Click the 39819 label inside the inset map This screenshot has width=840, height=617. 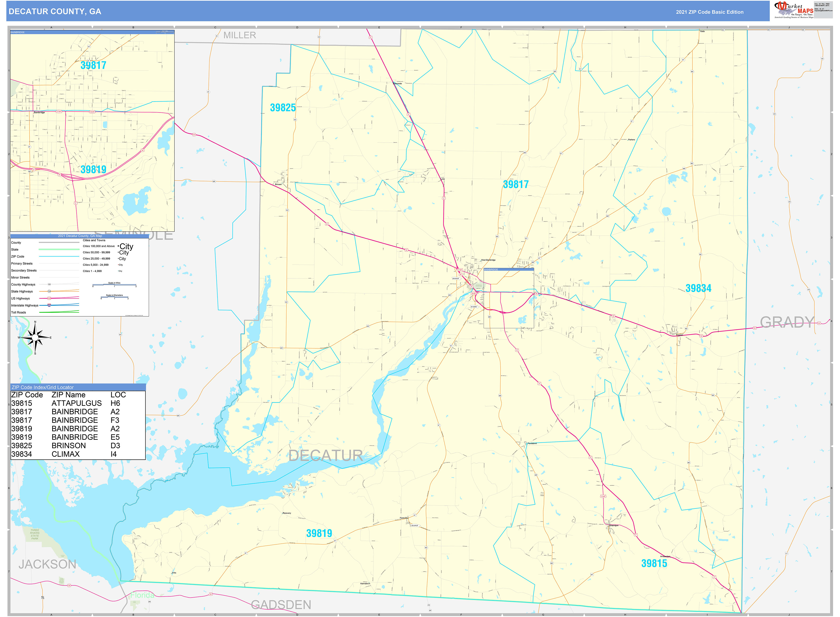[x=93, y=169]
